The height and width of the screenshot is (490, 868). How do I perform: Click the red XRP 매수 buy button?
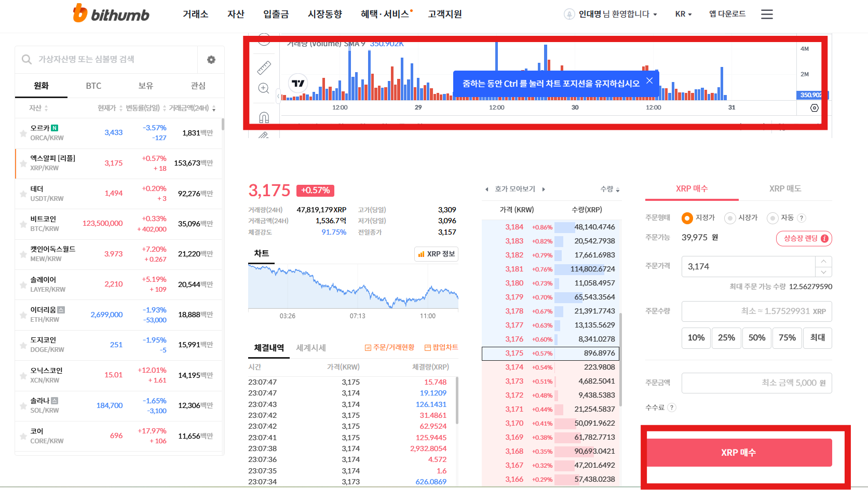pos(739,453)
